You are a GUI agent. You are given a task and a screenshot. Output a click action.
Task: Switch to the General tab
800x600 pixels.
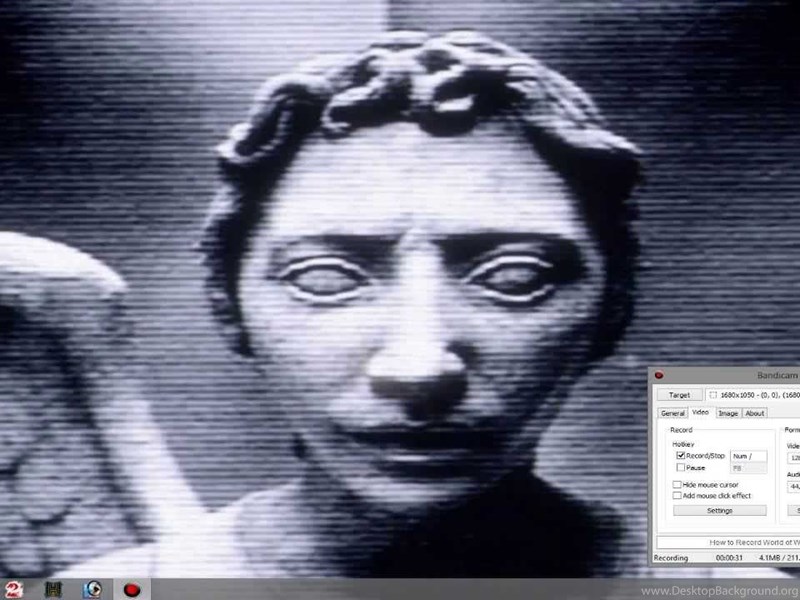[x=673, y=413]
